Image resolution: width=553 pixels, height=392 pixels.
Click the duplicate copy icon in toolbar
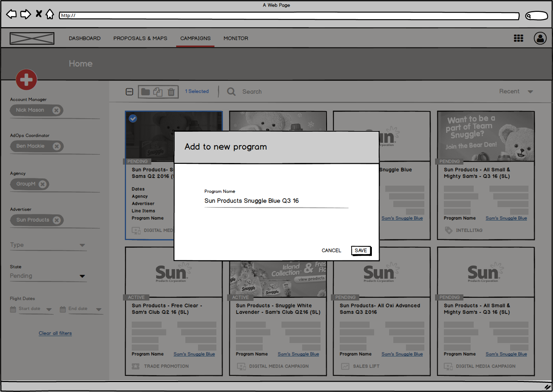(158, 92)
